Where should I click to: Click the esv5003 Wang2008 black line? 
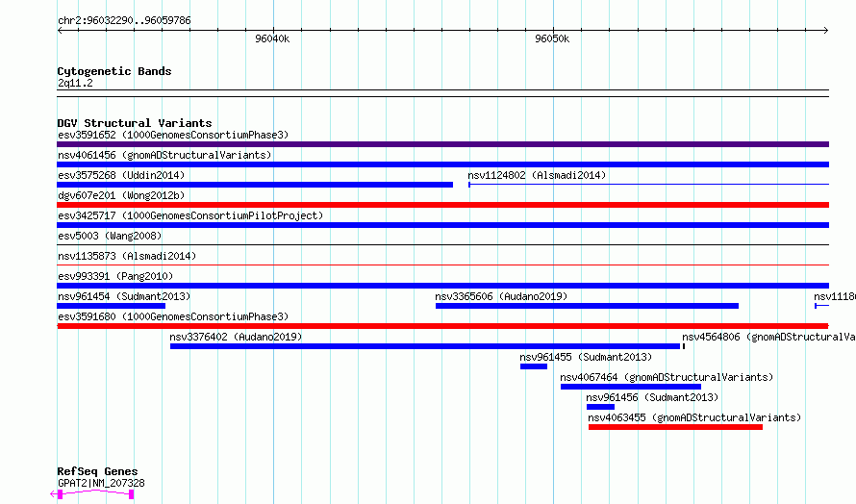tap(442, 245)
